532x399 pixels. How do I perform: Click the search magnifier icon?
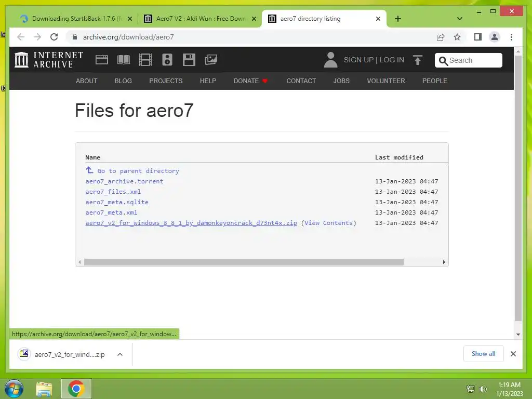pos(443,61)
